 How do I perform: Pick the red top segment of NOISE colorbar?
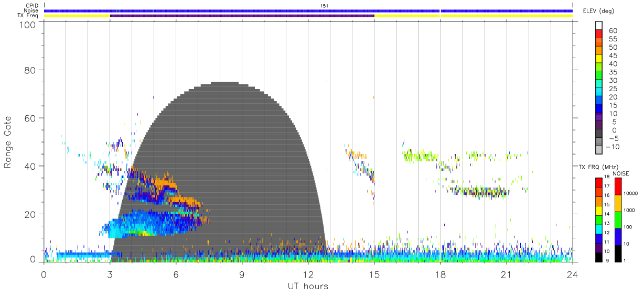[618, 186]
